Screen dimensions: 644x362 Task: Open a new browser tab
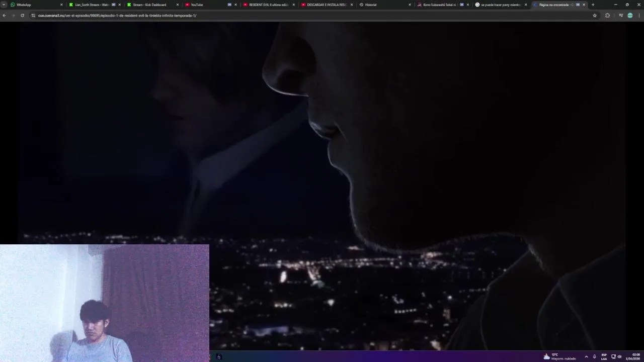593,5
